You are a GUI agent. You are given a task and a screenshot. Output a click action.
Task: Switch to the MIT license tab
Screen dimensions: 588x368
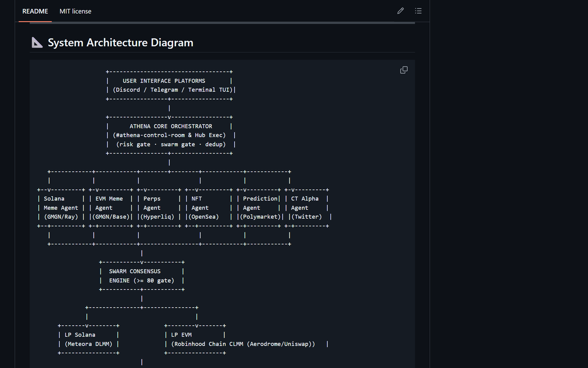[75, 11]
